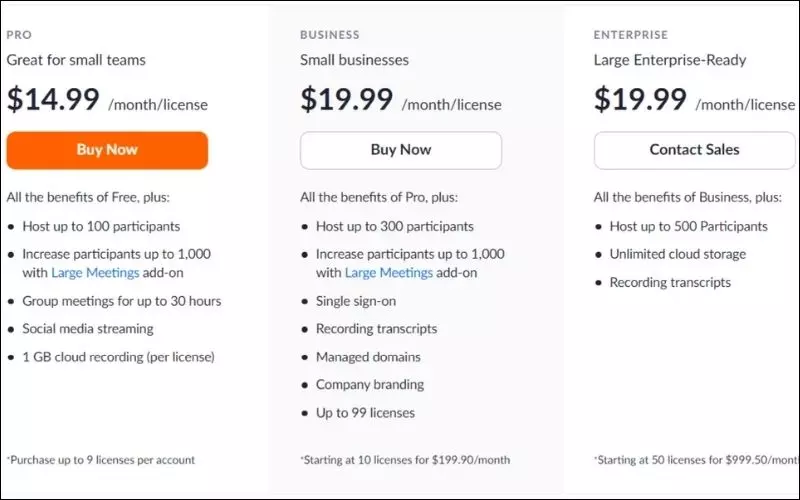Click 'Unlimited cloud storage' Enterprise feature
Image resolution: width=800 pixels, height=500 pixels.
[x=678, y=254]
